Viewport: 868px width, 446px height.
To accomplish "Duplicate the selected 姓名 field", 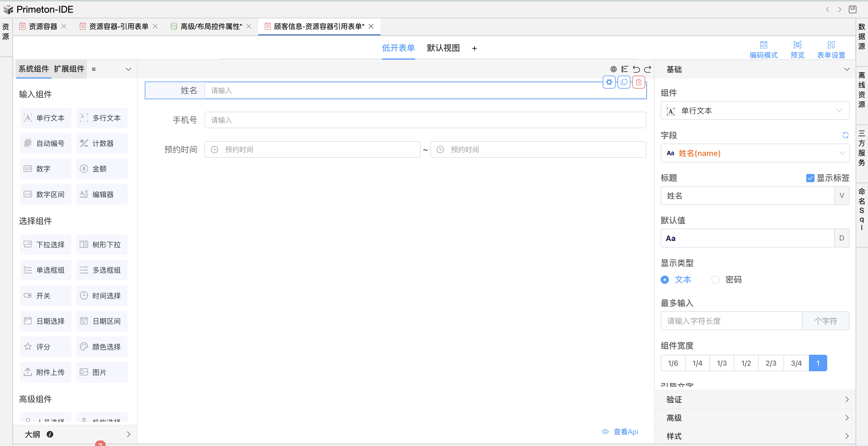I will (624, 82).
